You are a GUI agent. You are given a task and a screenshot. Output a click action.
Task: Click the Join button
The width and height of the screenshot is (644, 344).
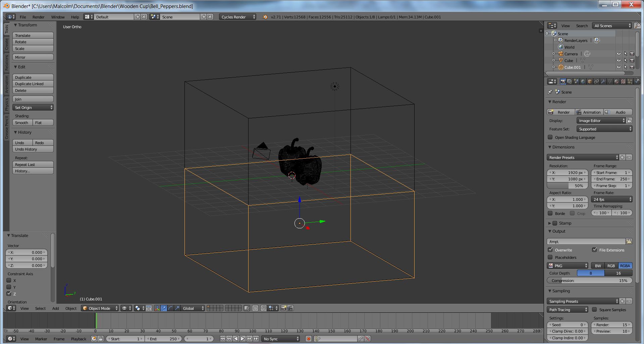[33, 99]
